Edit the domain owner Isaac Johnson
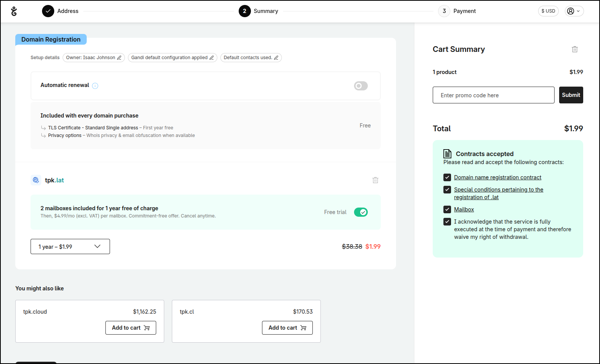This screenshot has height=364, width=600. point(119,58)
